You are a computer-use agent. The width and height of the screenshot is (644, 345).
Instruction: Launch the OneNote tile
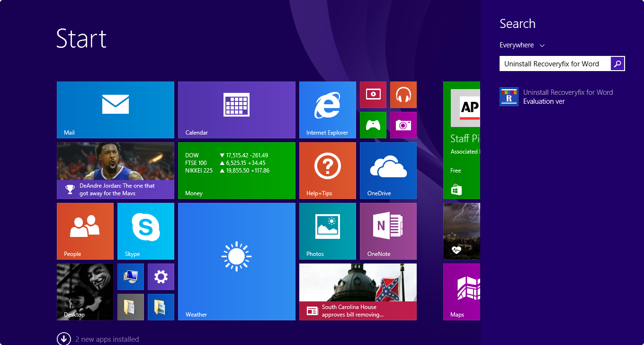tap(388, 231)
